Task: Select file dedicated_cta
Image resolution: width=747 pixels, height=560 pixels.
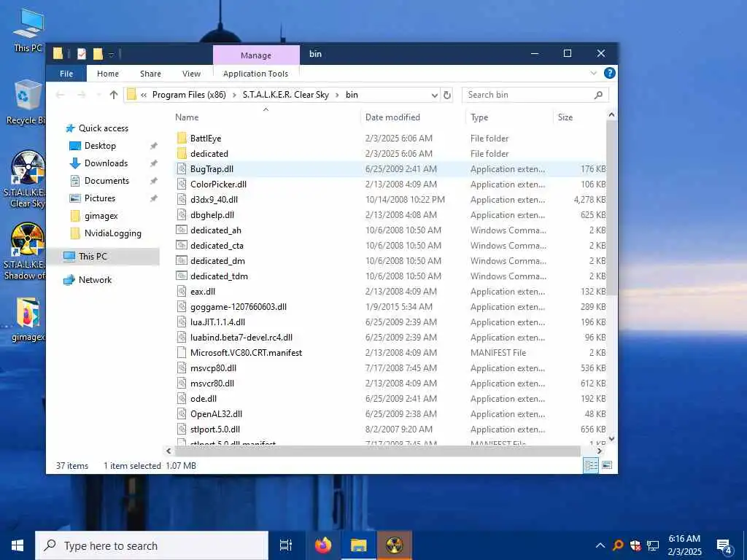Action: pyautogui.click(x=217, y=245)
